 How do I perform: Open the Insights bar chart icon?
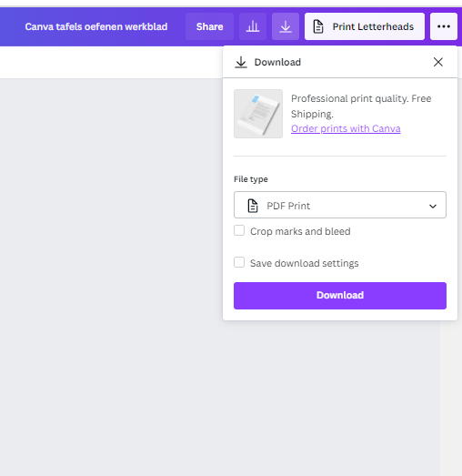click(x=253, y=26)
